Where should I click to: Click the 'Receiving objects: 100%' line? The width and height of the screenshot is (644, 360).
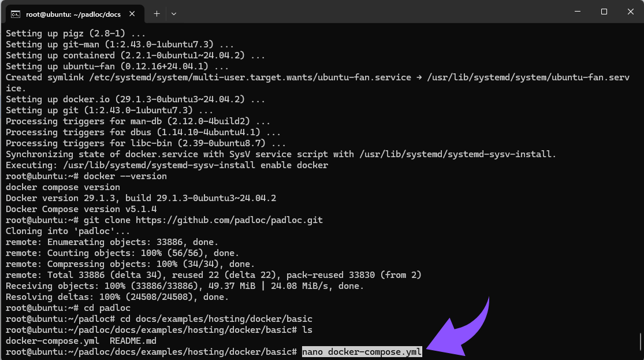tap(185, 286)
